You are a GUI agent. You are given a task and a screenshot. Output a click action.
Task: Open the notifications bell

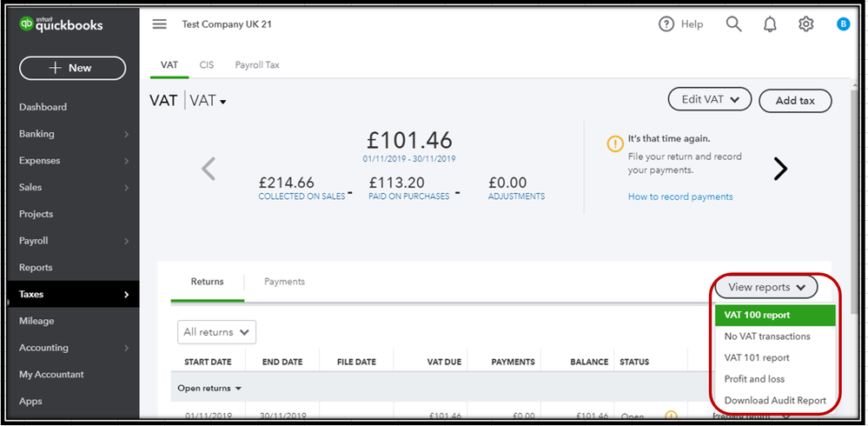coord(770,24)
